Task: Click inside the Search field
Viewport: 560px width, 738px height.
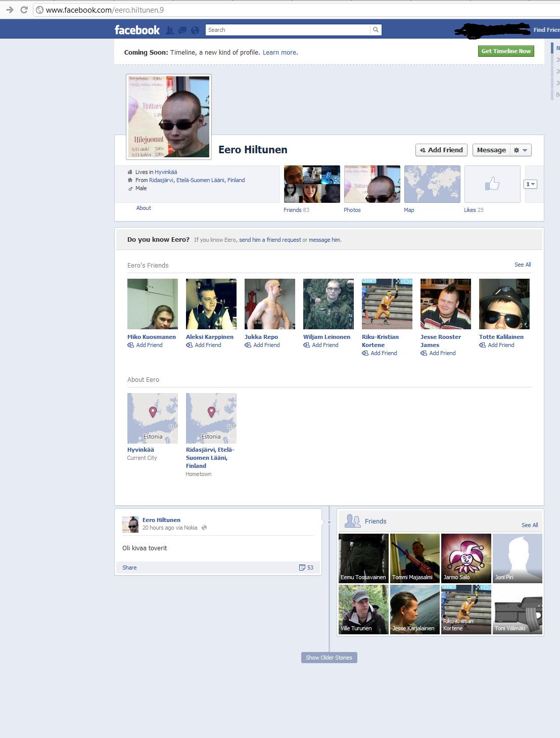Action: pyautogui.click(x=288, y=30)
